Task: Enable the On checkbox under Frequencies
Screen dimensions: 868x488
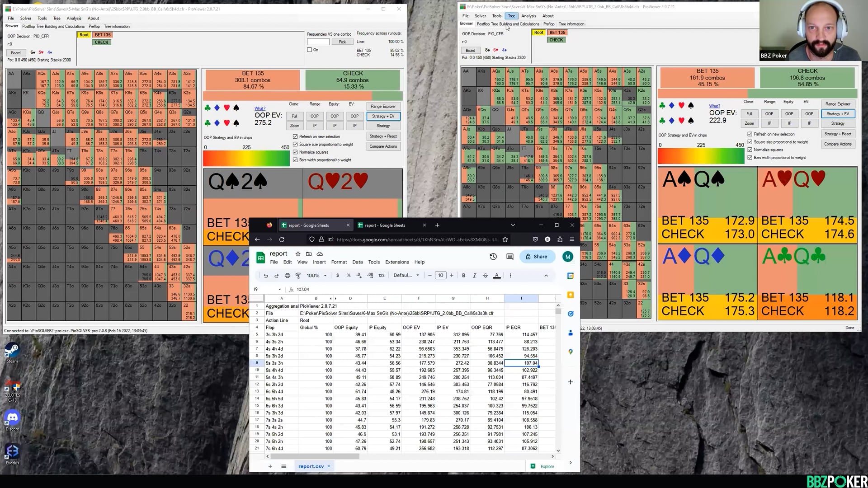Action: coord(310,50)
